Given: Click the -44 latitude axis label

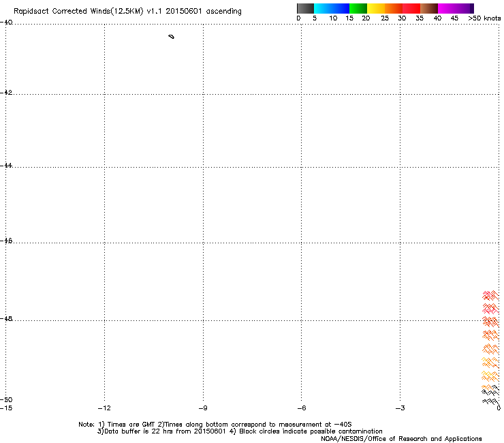Looking at the screenshot, I should (x=6, y=166).
